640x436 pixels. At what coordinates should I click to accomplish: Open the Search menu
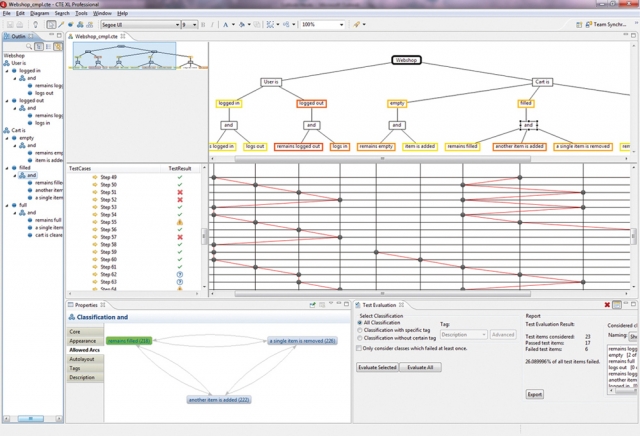[x=62, y=13]
